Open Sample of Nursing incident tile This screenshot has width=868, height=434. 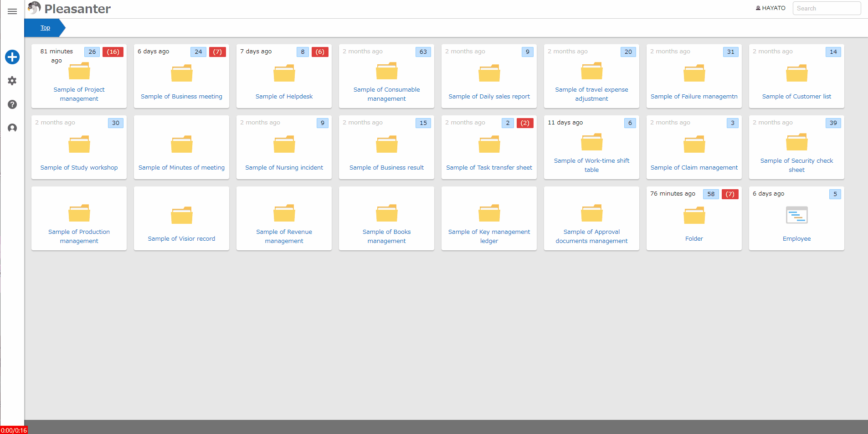(x=284, y=147)
